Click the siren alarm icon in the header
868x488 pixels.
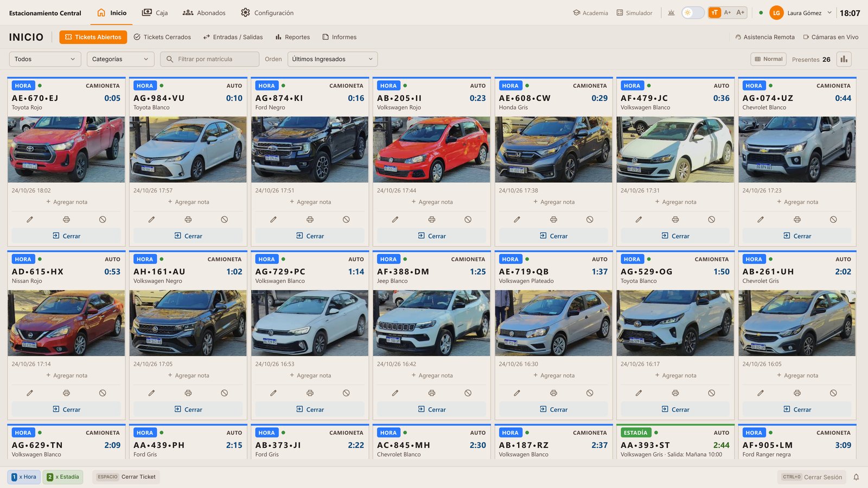click(671, 13)
